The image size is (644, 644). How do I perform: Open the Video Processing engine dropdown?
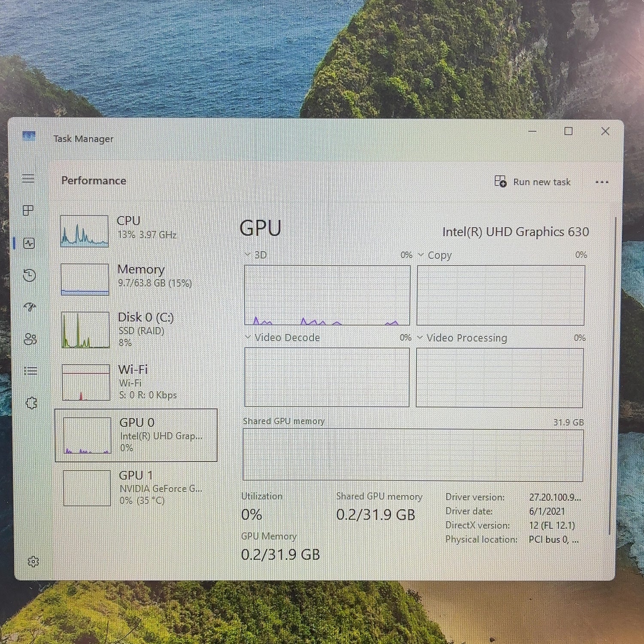click(420, 338)
